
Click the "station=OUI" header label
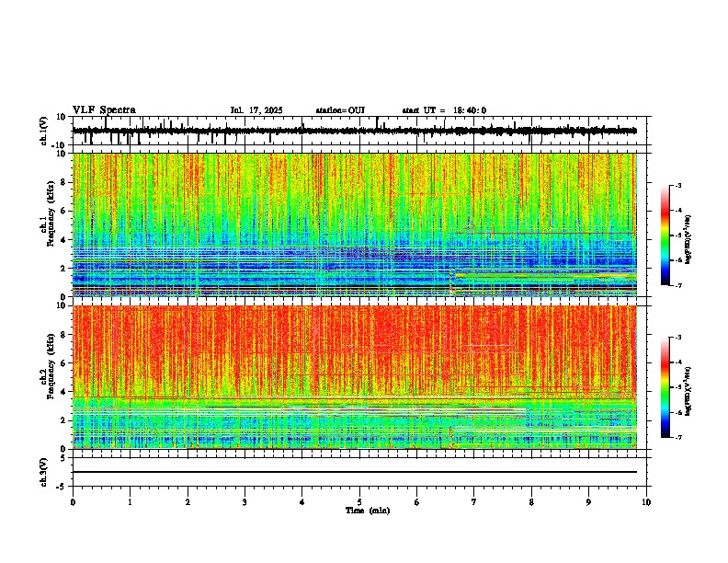pos(340,110)
